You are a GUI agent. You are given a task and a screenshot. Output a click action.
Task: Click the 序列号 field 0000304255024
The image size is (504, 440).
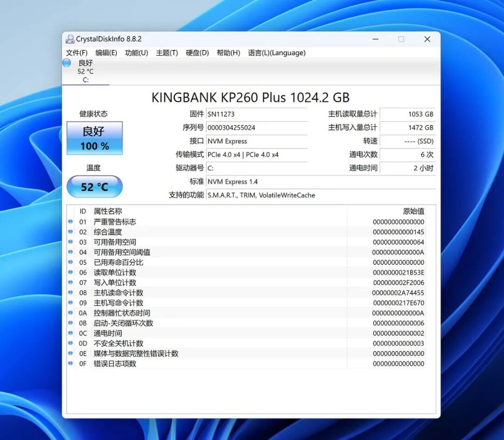[257, 127]
